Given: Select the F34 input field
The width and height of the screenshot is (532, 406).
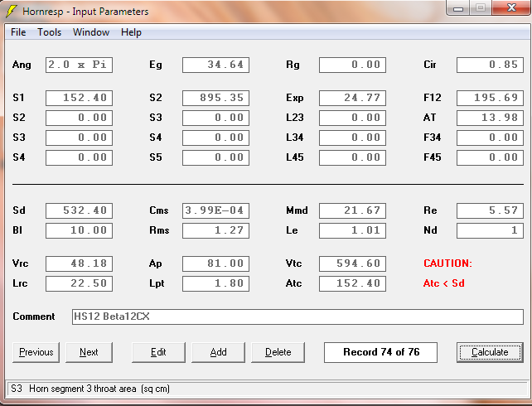Looking at the screenshot, I should pos(490,138).
